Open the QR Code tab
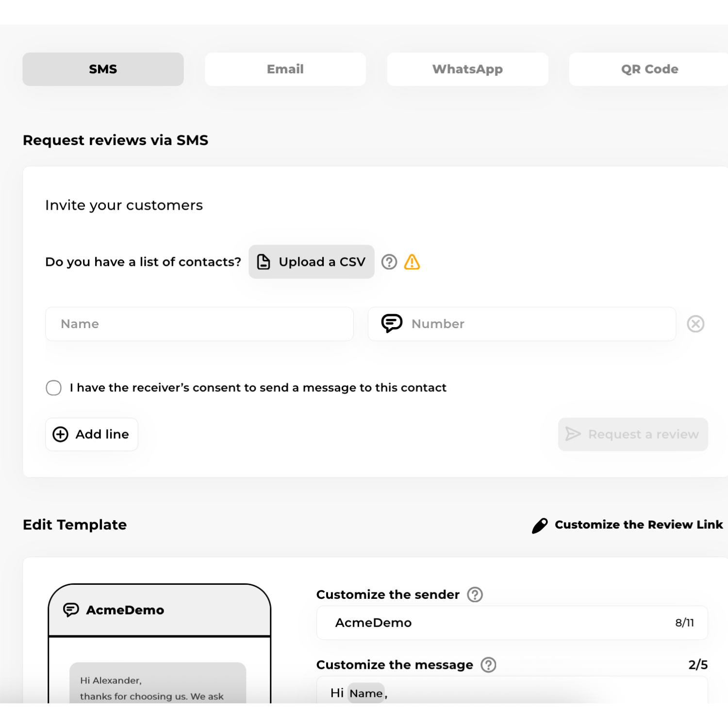 pos(649,69)
